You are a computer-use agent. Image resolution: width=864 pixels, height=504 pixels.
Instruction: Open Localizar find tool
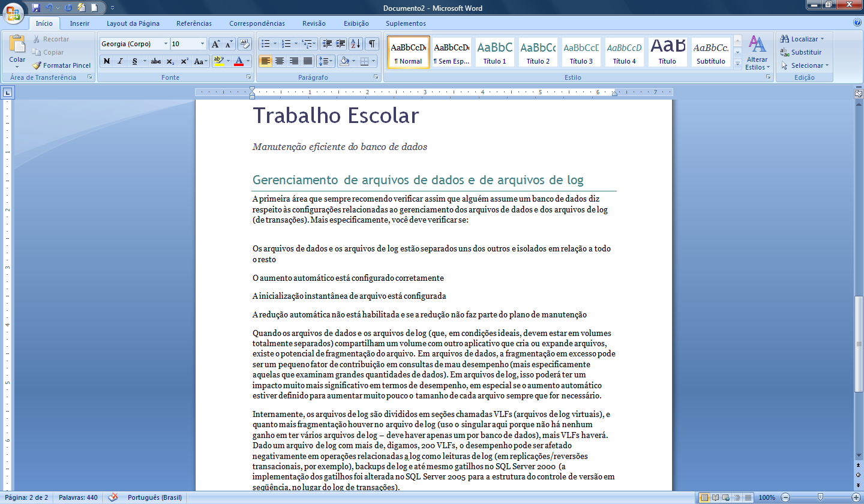(802, 39)
